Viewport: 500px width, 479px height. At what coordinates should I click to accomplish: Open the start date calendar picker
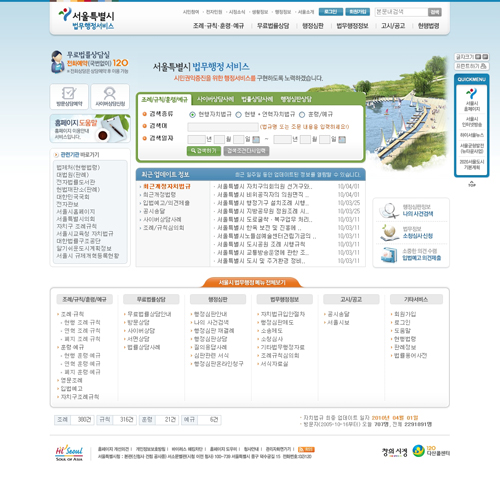256,139
